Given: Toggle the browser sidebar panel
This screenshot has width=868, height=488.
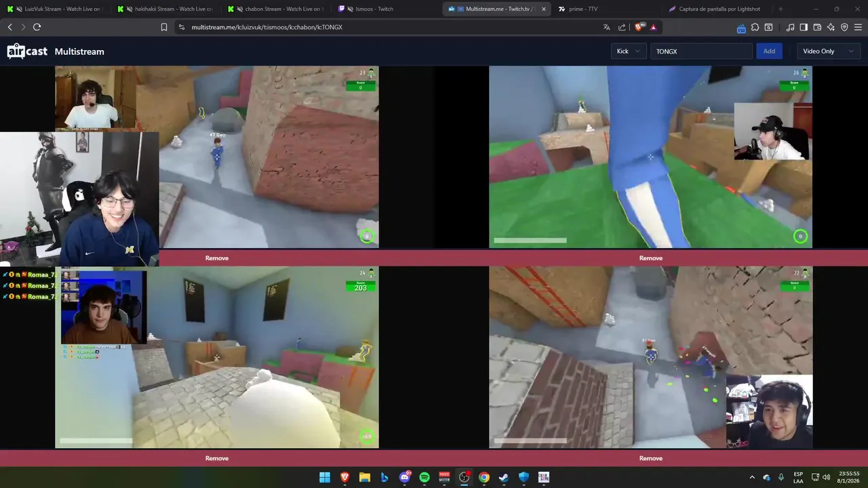Looking at the screenshot, I should point(804,27).
